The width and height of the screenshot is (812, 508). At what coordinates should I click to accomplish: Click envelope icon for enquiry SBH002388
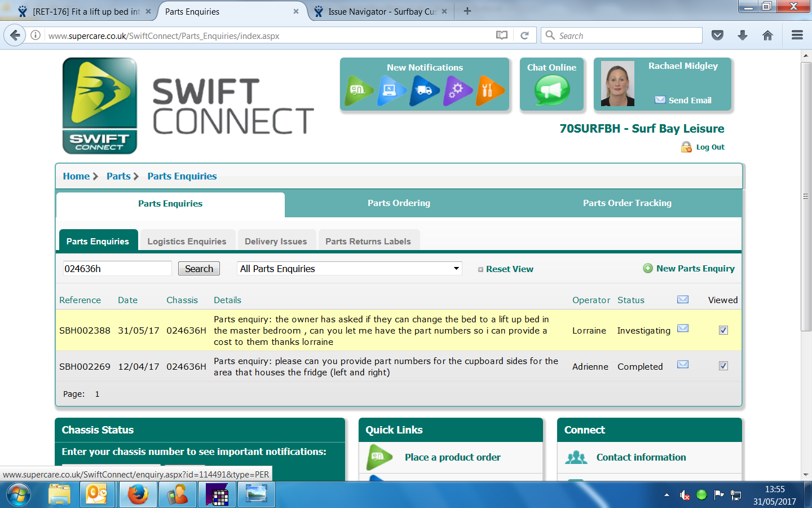tap(682, 329)
